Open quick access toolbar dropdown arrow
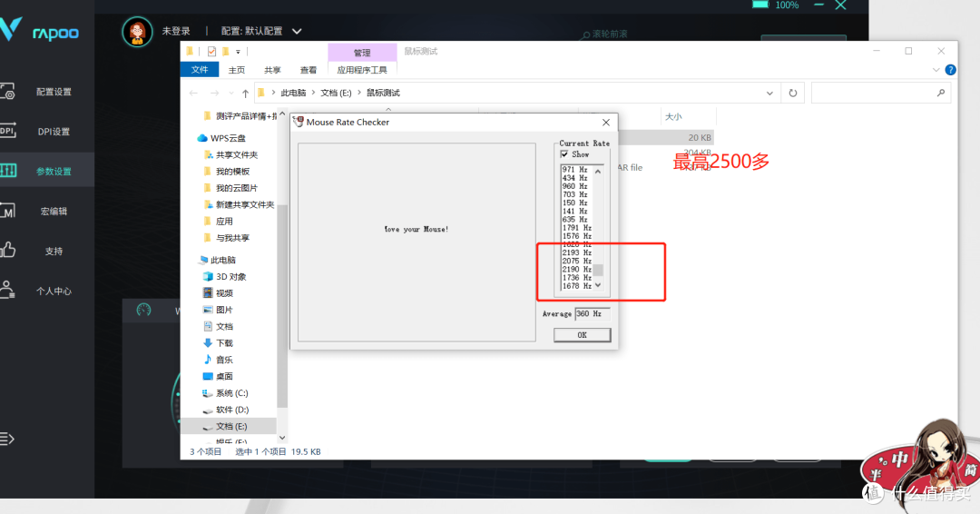 pos(238,52)
